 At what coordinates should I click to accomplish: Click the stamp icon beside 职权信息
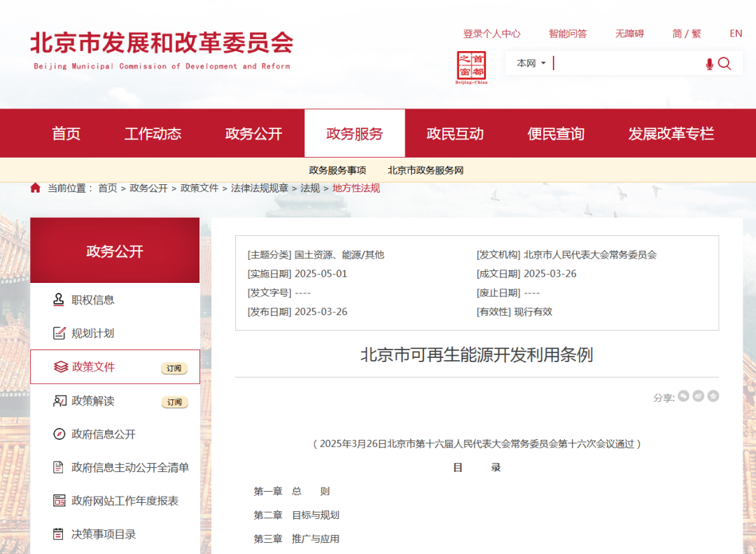(x=58, y=300)
